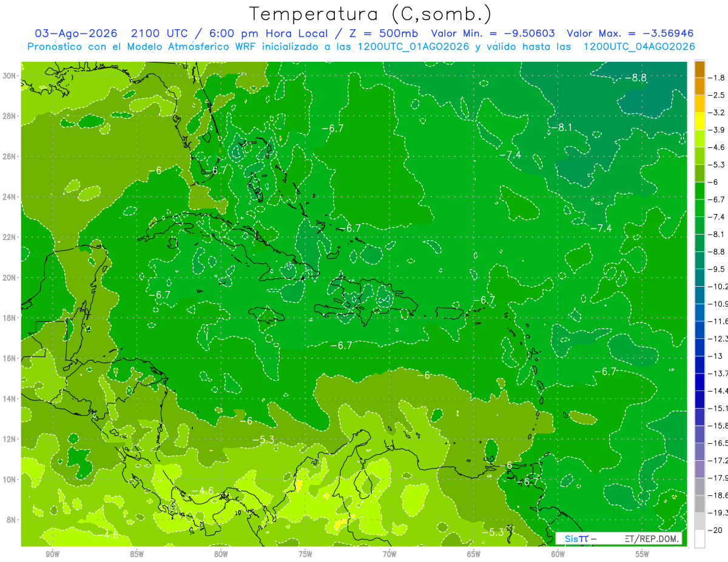Click the '10N' latitude axis label
The image size is (728, 562).
(10, 480)
